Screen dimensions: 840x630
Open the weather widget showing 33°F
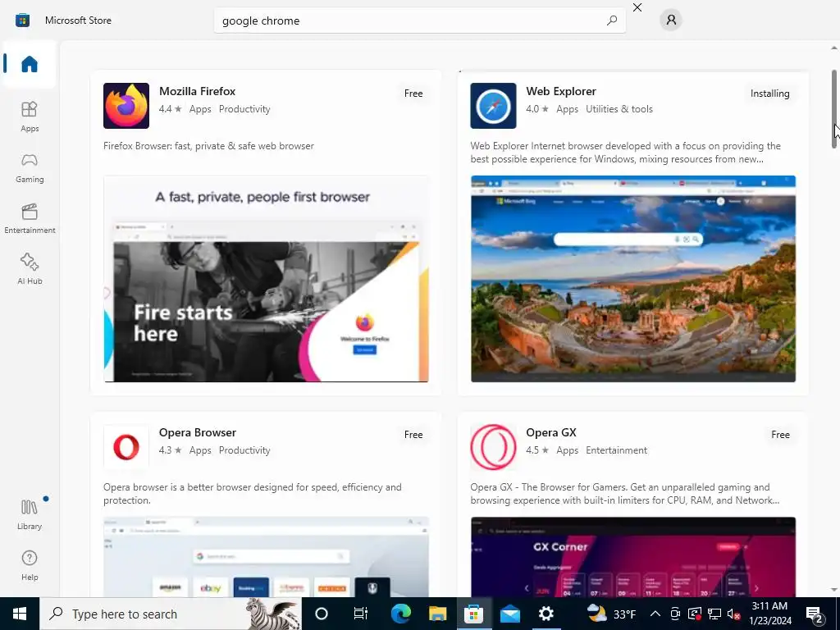[x=611, y=614]
